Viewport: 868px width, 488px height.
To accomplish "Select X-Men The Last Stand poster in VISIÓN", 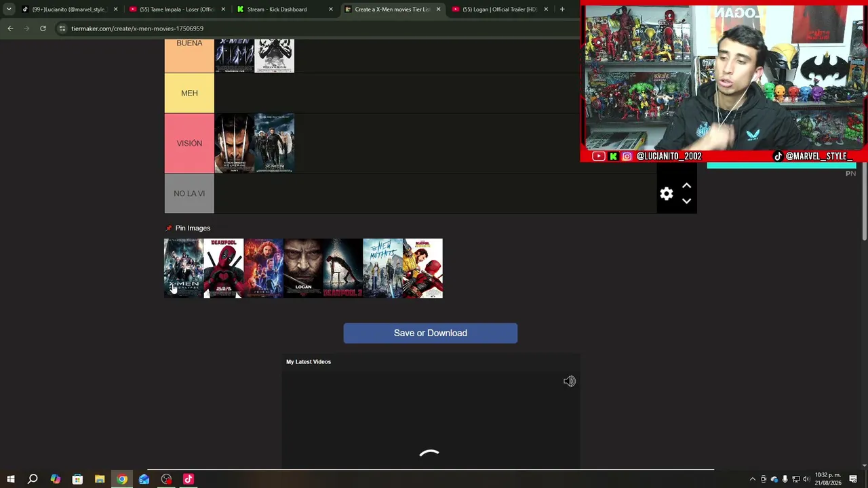I will 274,143.
